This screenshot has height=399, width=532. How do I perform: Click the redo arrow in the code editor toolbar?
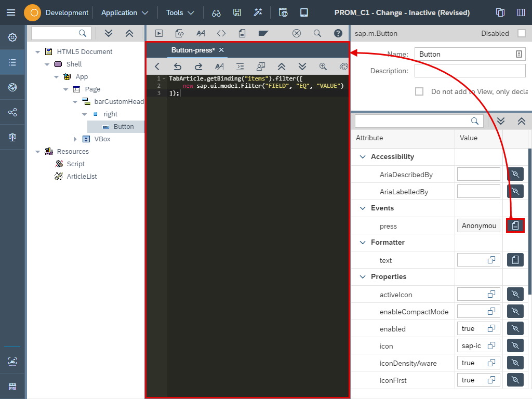[198, 66]
